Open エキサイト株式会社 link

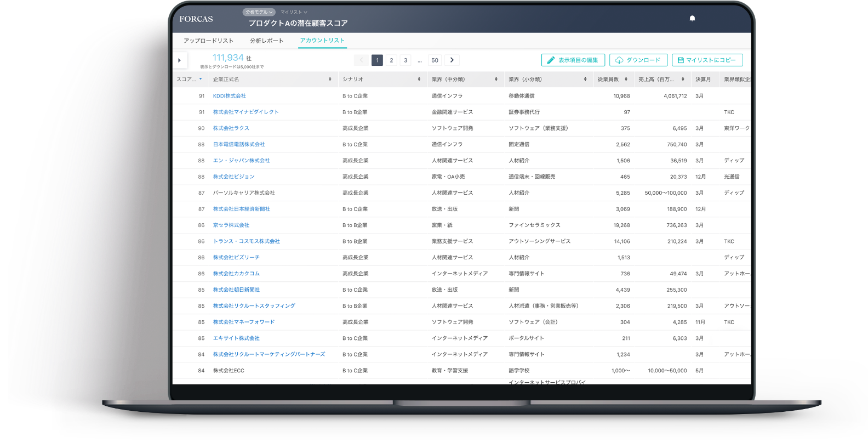(236, 338)
